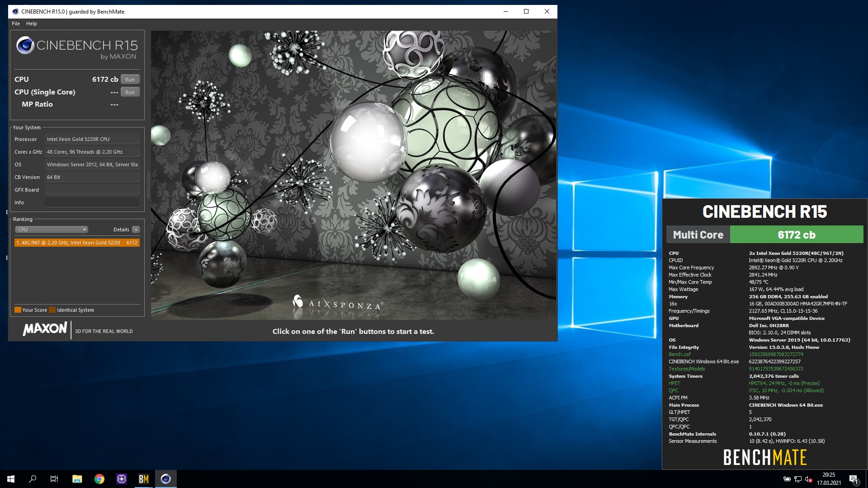Image resolution: width=868 pixels, height=488 pixels.
Task: Click the network tray icon
Action: (x=798, y=479)
